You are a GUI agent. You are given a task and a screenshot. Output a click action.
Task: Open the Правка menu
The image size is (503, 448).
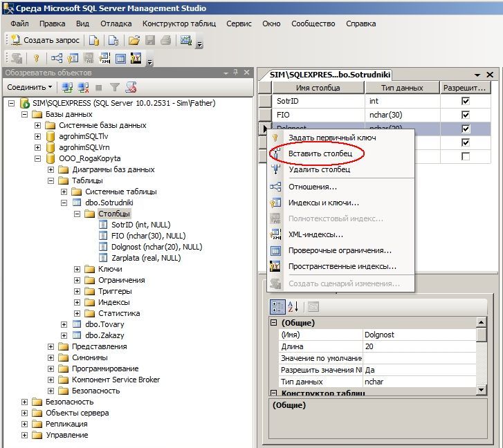click(x=53, y=24)
